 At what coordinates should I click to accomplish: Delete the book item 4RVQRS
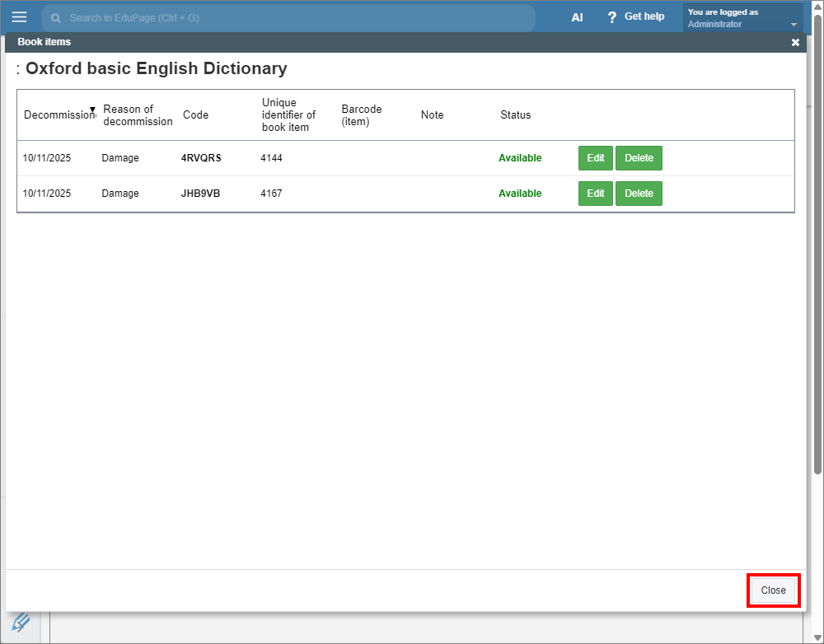(639, 158)
